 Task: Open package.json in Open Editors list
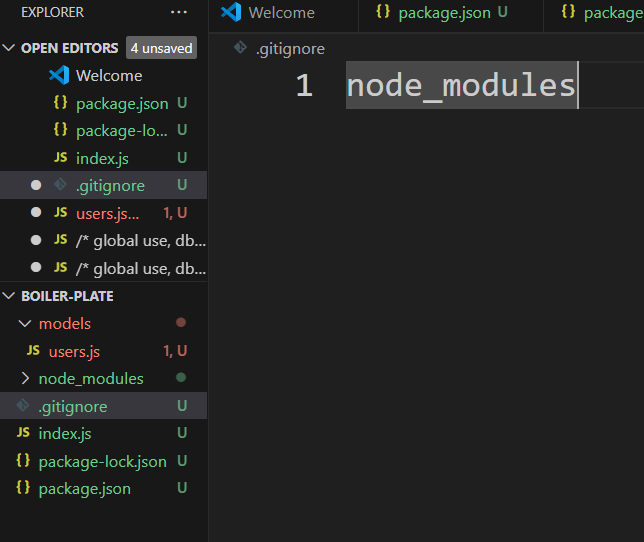122,103
